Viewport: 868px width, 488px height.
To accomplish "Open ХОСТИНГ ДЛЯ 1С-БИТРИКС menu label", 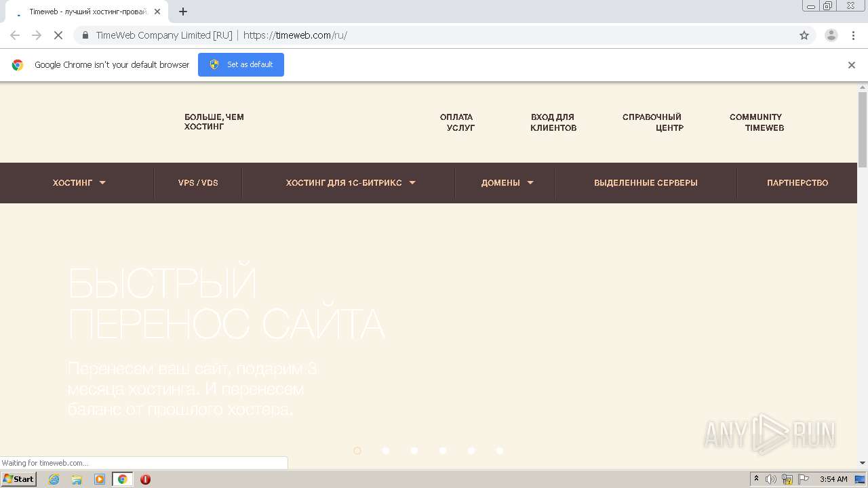I will pyautogui.click(x=344, y=183).
